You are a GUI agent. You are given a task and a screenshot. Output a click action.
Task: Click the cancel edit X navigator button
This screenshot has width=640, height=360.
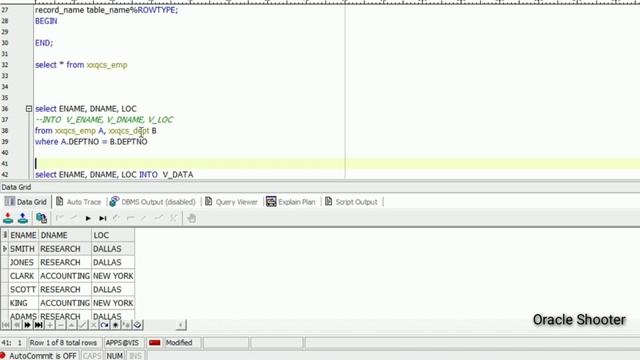tap(93, 325)
